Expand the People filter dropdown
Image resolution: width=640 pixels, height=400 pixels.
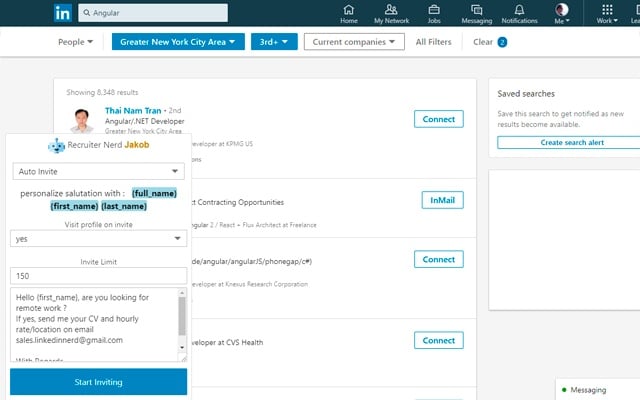76,42
